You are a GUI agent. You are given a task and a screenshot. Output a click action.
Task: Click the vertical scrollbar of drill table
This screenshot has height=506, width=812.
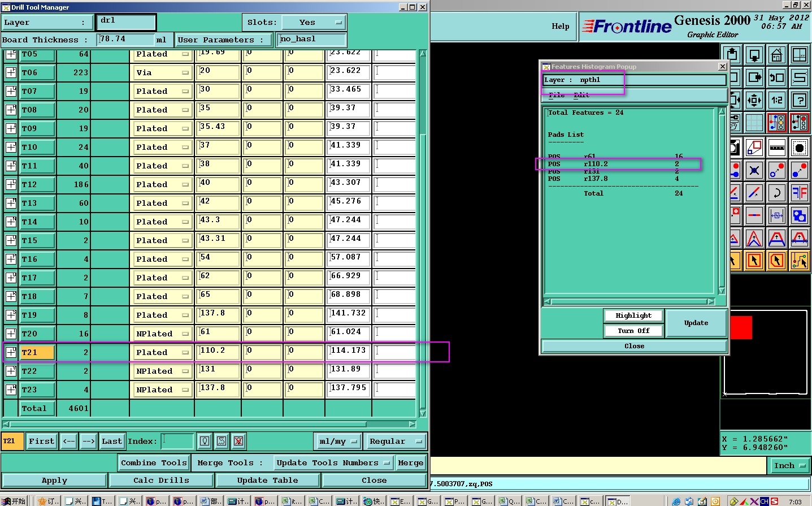(x=423, y=233)
